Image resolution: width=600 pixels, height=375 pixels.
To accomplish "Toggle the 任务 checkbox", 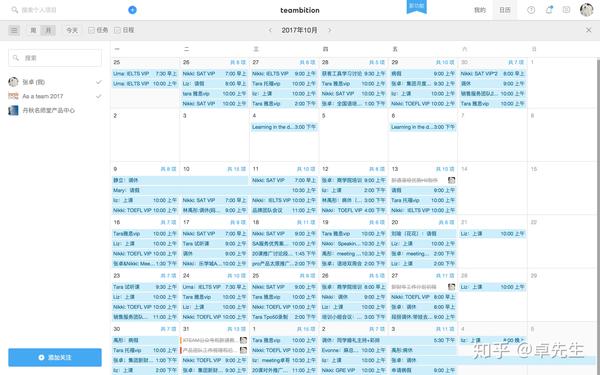I will point(91,30).
